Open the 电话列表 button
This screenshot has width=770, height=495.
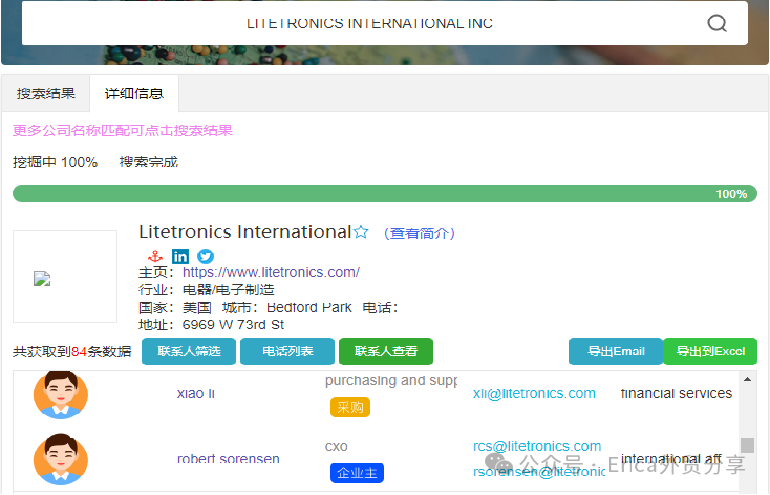[287, 351]
